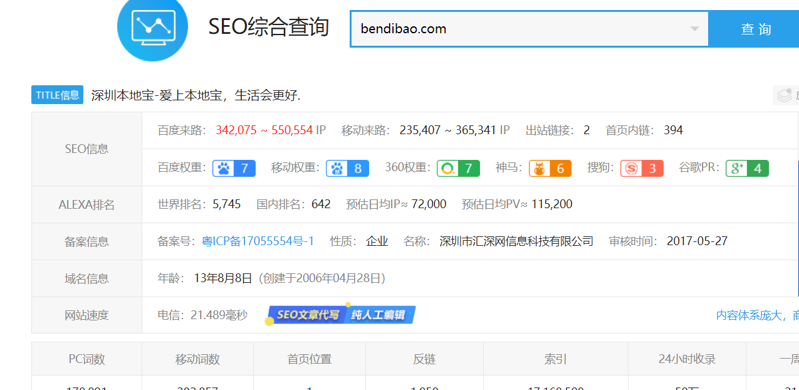Click estimated daily PV 115,200
Screen dimensions: 799x390
(x=552, y=204)
